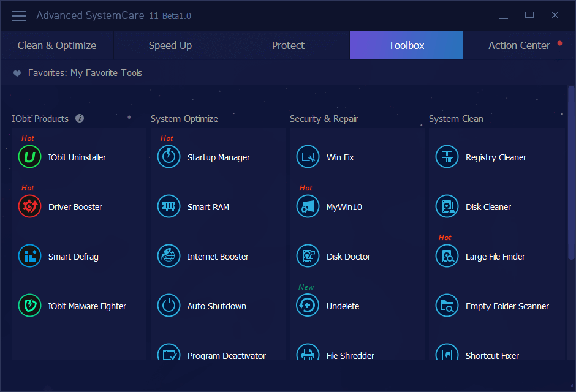Click the File Shredder label
Screen dimensions: 576x392
(x=351, y=356)
